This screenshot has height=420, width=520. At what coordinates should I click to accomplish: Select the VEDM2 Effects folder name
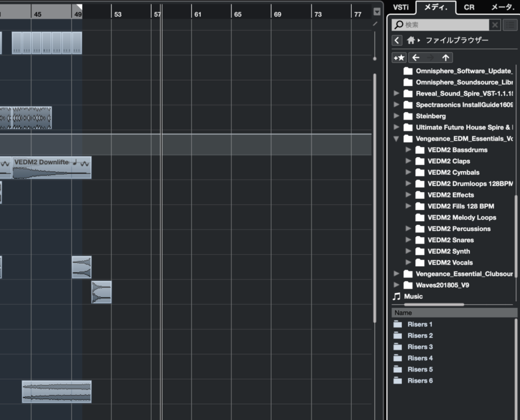pos(451,195)
